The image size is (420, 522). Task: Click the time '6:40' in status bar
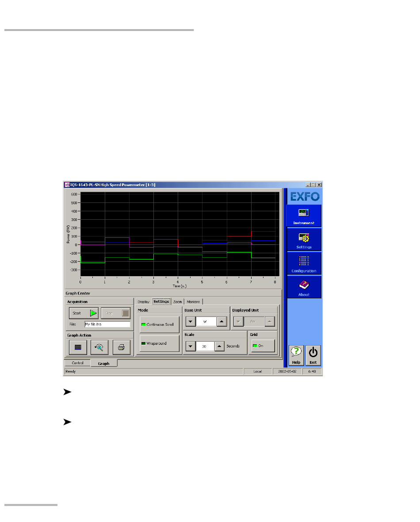[312, 372]
